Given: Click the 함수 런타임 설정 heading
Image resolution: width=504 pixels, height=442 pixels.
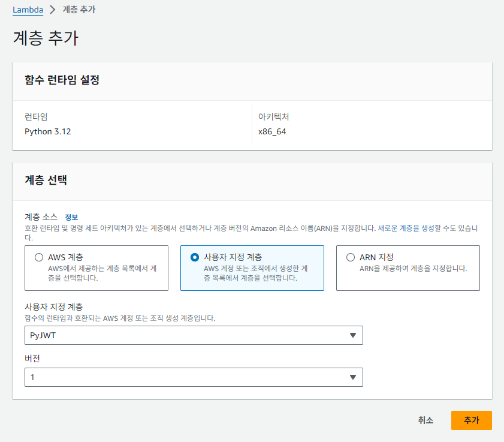Looking at the screenshot, I should pyautogui.click(x=62, y=80).
